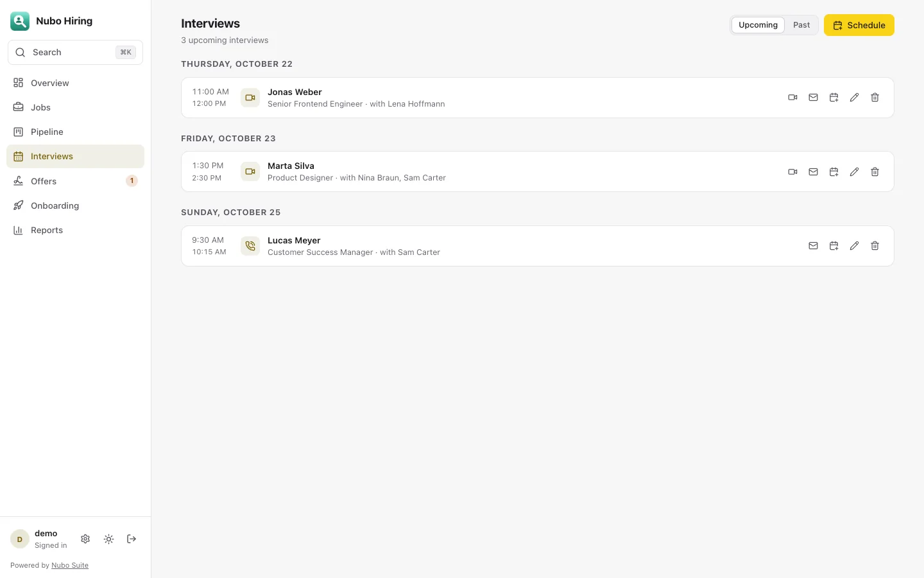Edit Lucas Meyer interview pencil icon
924x578 pixels.
tap(854, 246)
